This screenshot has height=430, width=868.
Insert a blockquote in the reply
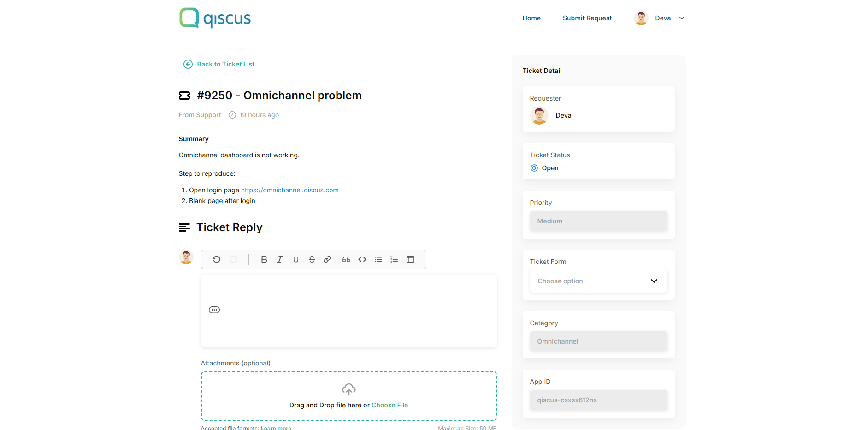coord(346,259)
